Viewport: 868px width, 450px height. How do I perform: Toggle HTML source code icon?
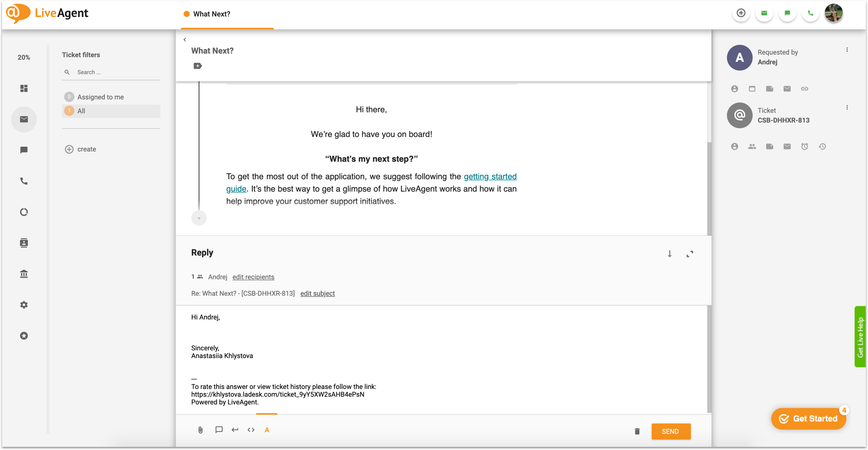(x=251, y=430)
